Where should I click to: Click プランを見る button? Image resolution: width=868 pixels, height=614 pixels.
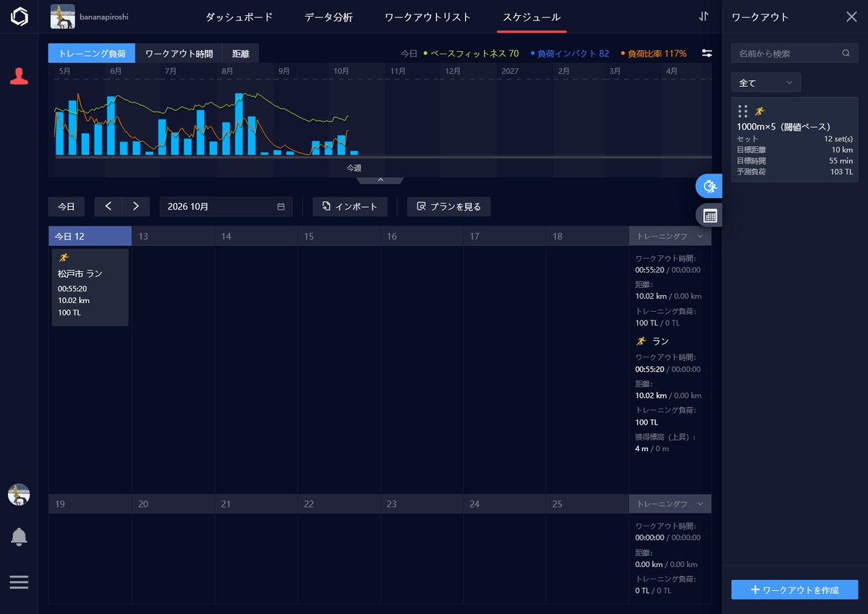449,207
